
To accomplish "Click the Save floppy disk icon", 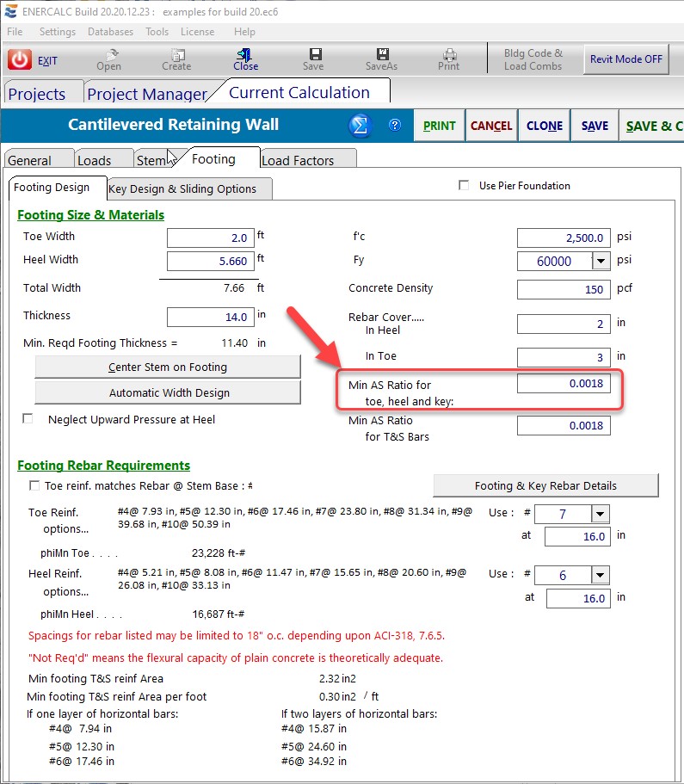I will (x=314, y=54).
